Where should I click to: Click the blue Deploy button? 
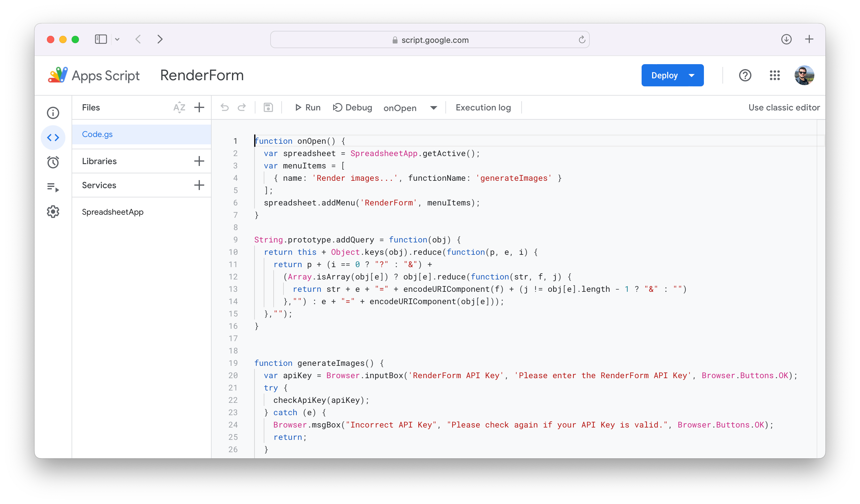click(672, 75)
